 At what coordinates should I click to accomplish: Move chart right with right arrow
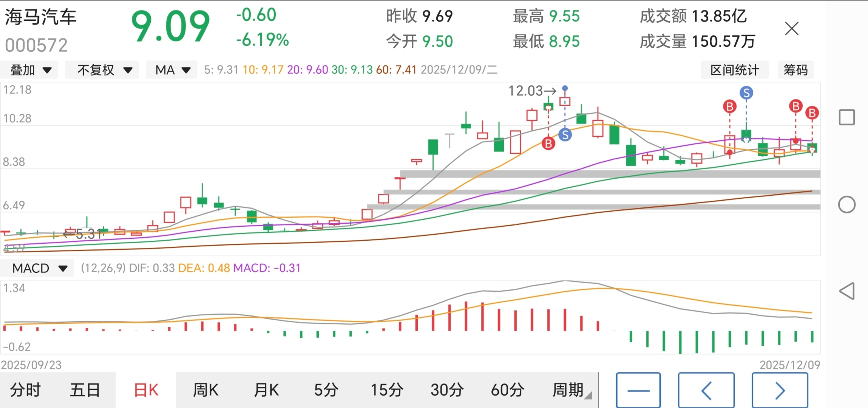point(780,390)
